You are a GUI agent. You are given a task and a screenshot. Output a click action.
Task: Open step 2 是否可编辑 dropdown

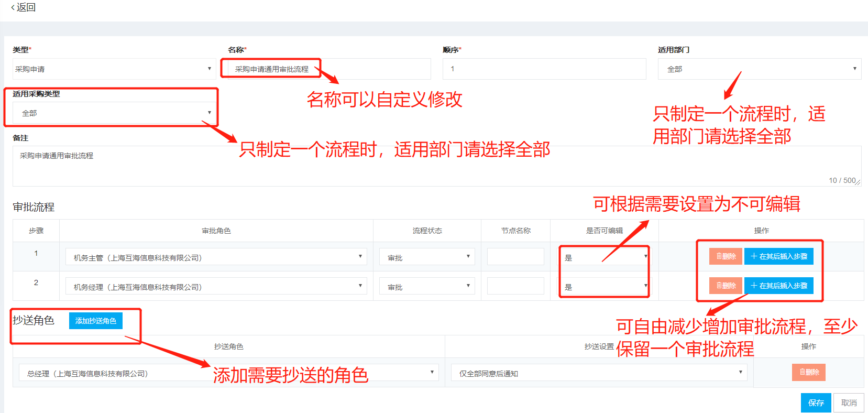tap(604, 286)
